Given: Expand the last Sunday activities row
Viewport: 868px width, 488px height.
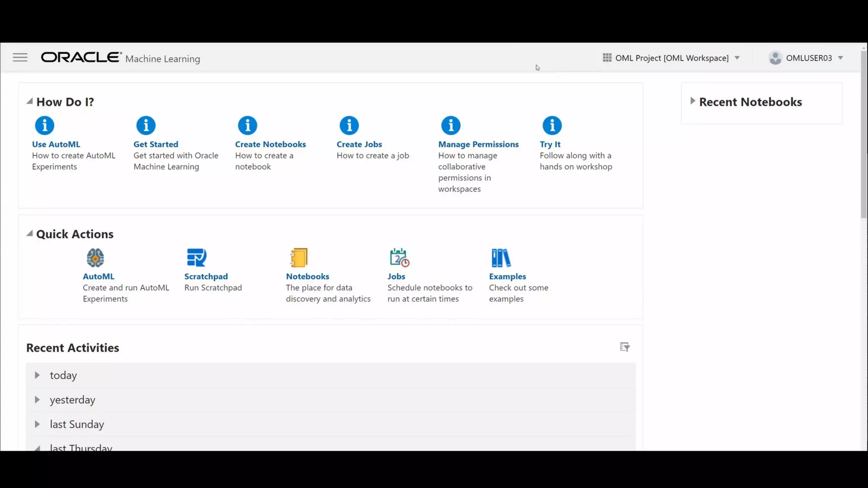Looking at the screenshot, I should (37, 424).
